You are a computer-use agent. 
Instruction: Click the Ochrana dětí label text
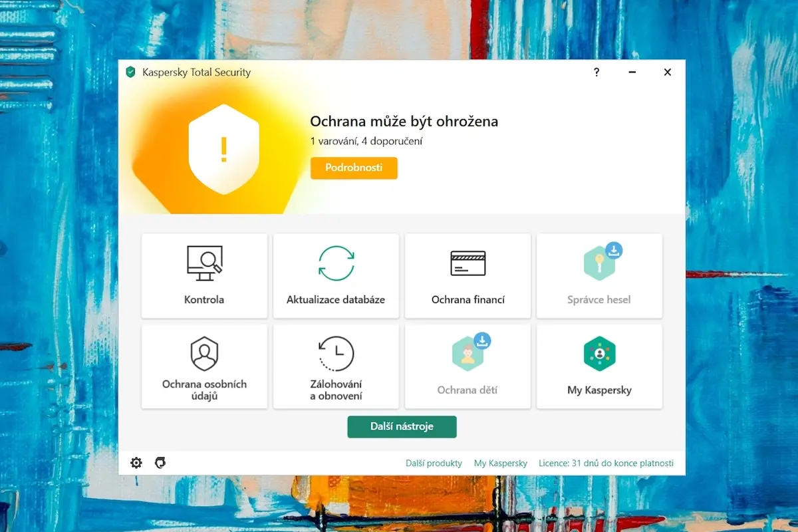click(x=467, y=390)
